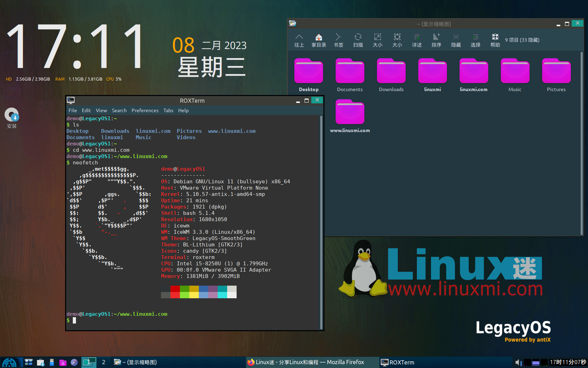
Task: Click the 'neofetch' command text in terminal
Action: click(85, 163)
